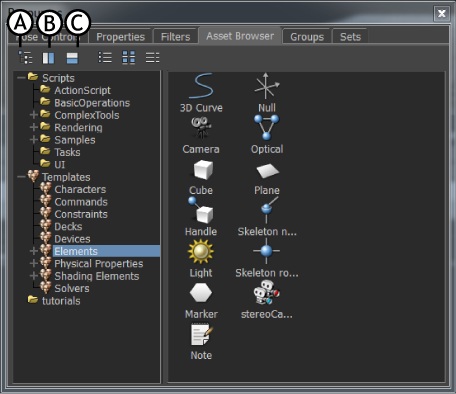456x394 pixels.
Task: Collapse the Templates node
Action: point(21,177)
